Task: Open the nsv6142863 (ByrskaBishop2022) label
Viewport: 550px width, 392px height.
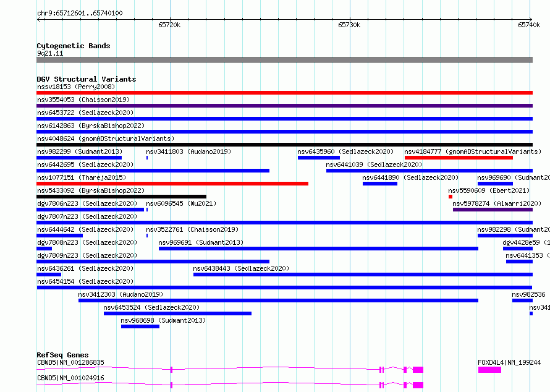Action: click(91, 126)
